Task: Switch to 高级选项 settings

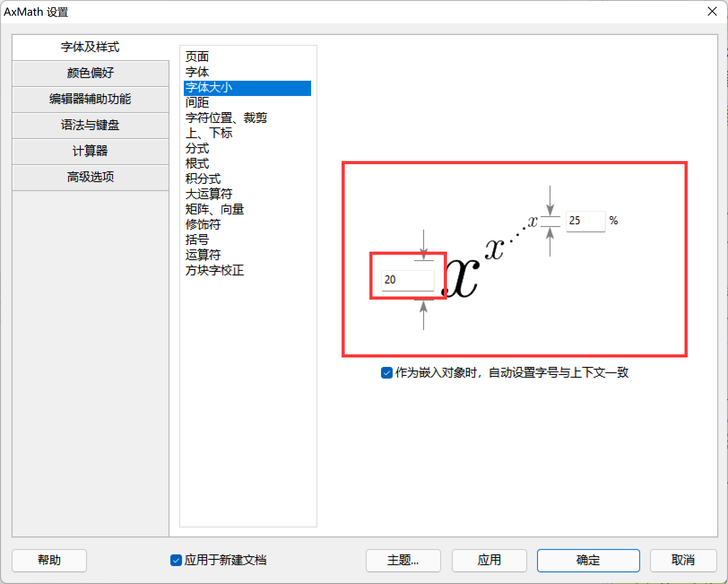Action: [91, 177]
